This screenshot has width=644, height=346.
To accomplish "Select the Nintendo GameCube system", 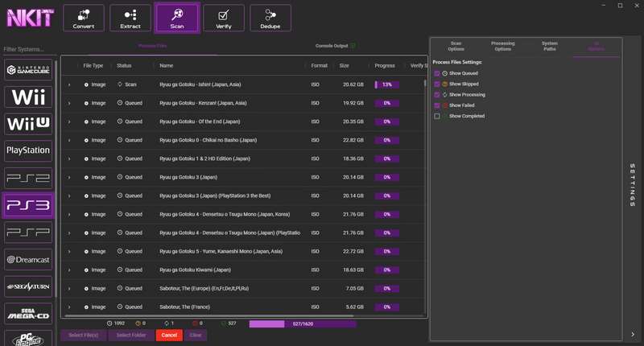I will point(28,70).
